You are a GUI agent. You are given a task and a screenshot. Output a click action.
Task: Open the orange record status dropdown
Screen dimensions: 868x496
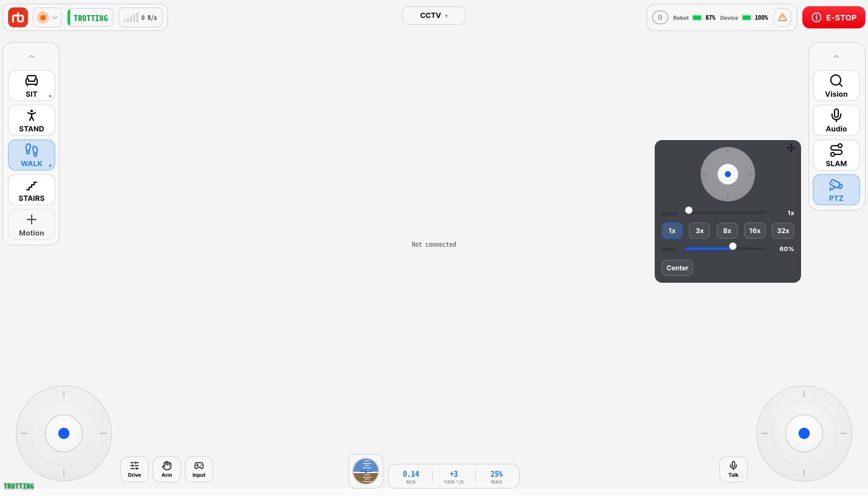point(47,17)
